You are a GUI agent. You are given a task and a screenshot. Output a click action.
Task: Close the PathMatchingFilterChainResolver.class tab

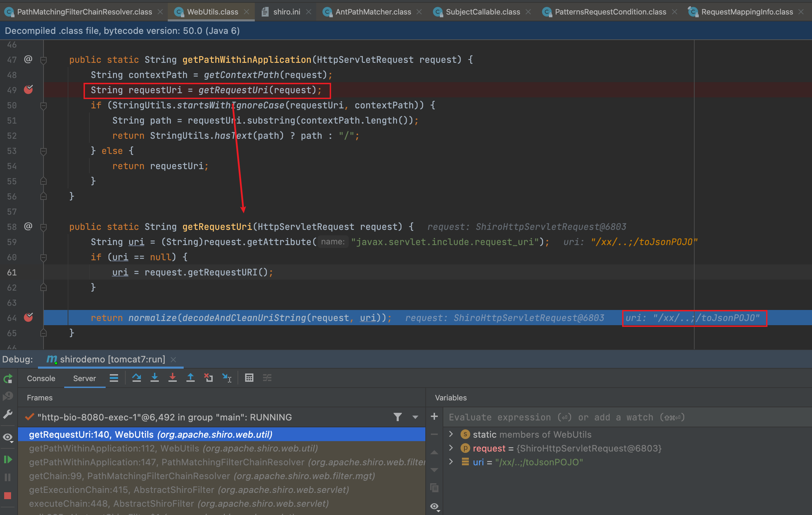click(160, 12)
